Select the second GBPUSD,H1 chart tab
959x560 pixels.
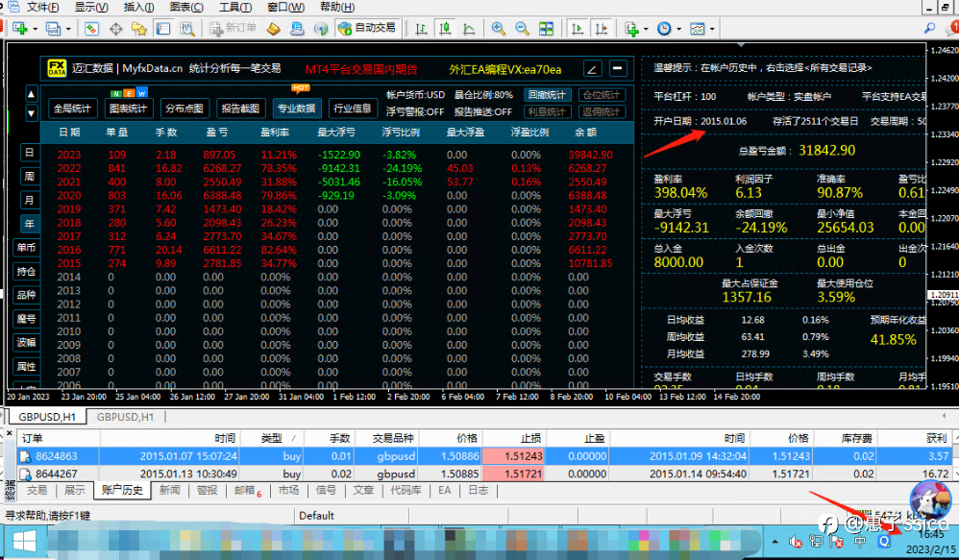(125, 417)
